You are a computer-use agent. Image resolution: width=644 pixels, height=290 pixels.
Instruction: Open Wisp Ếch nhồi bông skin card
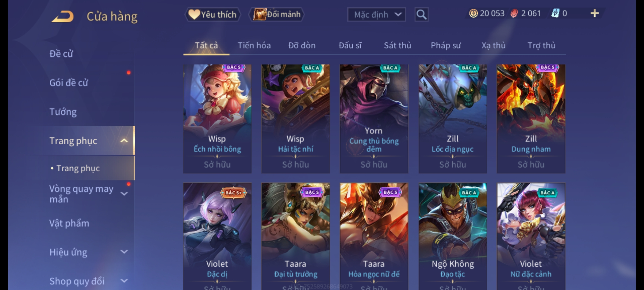pyautogui.click(x=217, y=119)
